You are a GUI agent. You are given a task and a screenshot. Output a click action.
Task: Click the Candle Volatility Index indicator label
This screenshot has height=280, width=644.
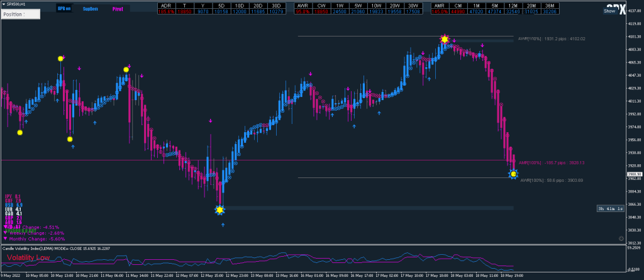tap(47, 249)
